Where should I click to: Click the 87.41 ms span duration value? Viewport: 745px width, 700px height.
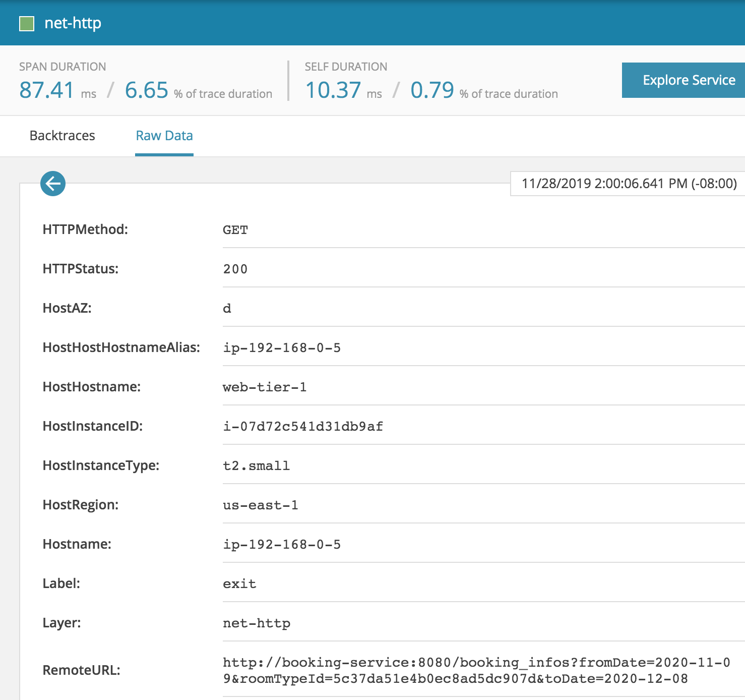pos(47,91)
